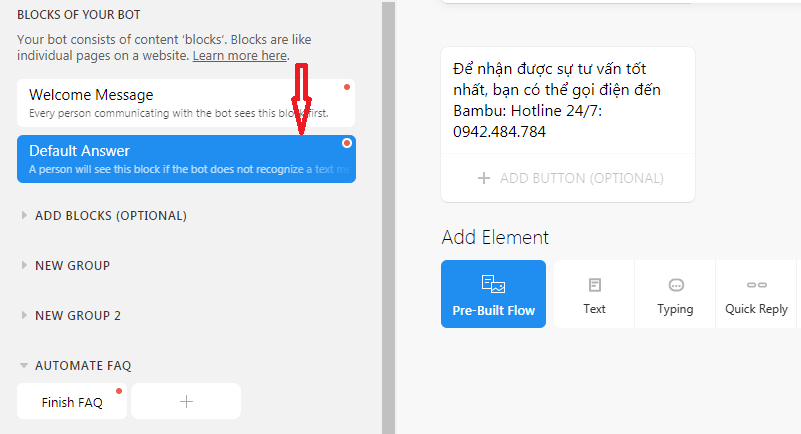Add a Pre-Built Flow element

493,294
